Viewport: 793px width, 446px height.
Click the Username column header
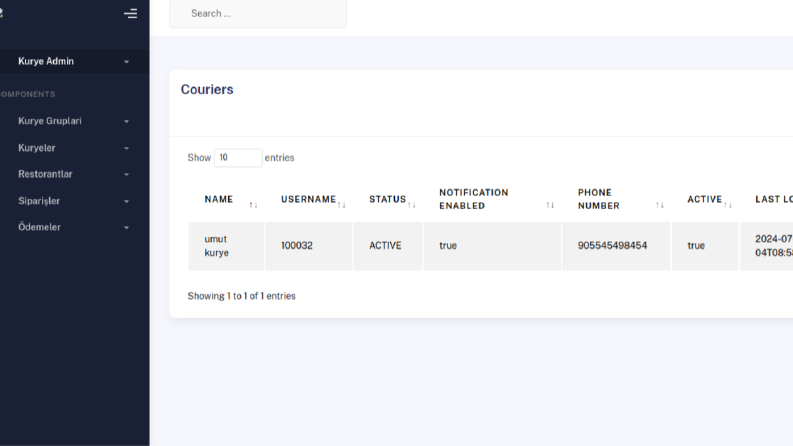click(x=309, y=199)
